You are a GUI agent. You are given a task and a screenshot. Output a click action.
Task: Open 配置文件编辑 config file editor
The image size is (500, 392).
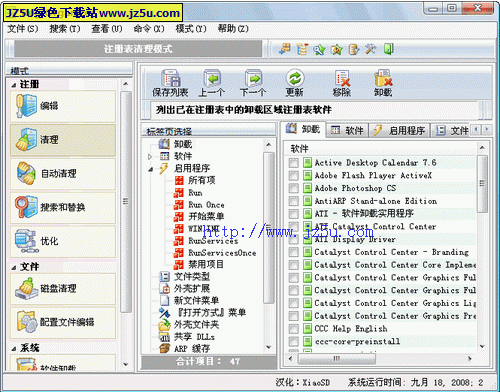[x=63, y=322]
